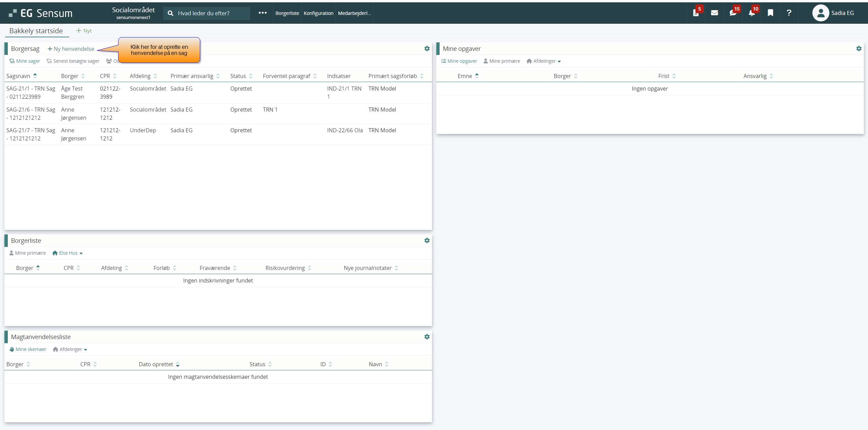Open Medarbejderl... in the top navigation
Image resolution: width=868 pixels, height=430 pixels.
pos(354,13)
